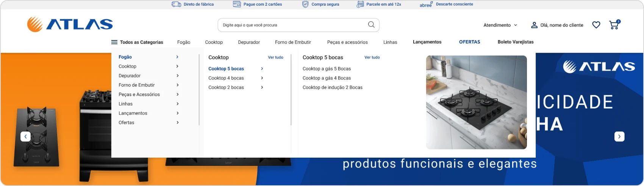Expand Cooktop 4 bocas arrow
Screen dimensions: 644x186
[x=262, y=78]
